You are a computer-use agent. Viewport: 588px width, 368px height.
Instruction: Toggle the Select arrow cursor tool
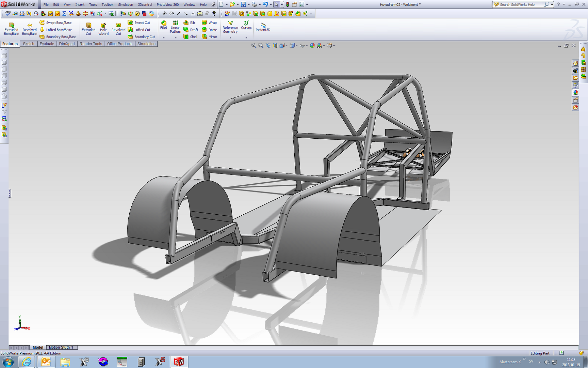pos(276,4)
